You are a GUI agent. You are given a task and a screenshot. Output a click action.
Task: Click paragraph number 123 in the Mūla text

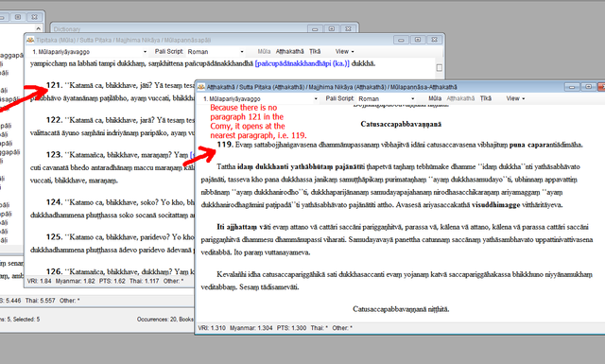tap(54, 154)
